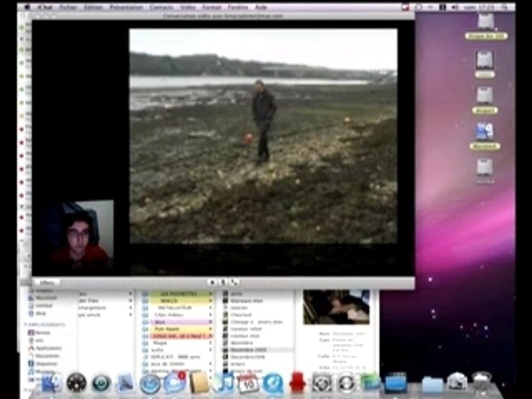Switch the video chat to full screen
The image size is (532, 399).
[x=234, y=282]
